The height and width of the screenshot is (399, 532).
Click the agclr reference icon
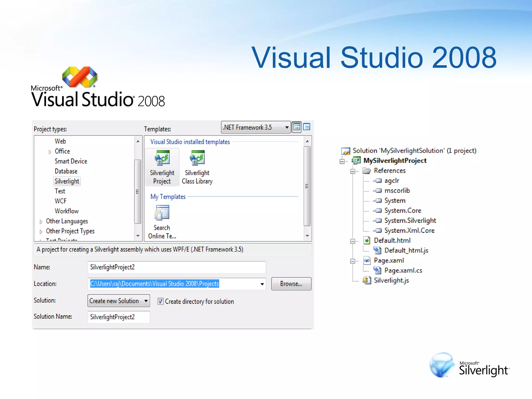tap(377, 181)
